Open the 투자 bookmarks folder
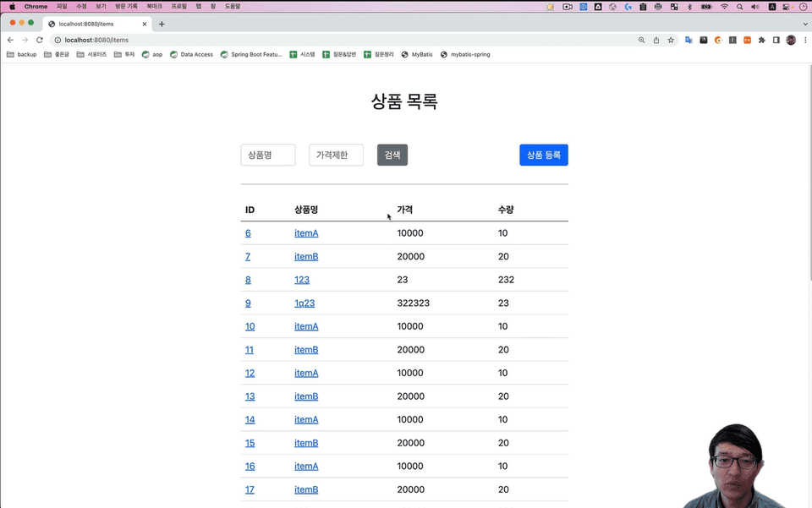812x508 pixels. [x=124, y=54]
